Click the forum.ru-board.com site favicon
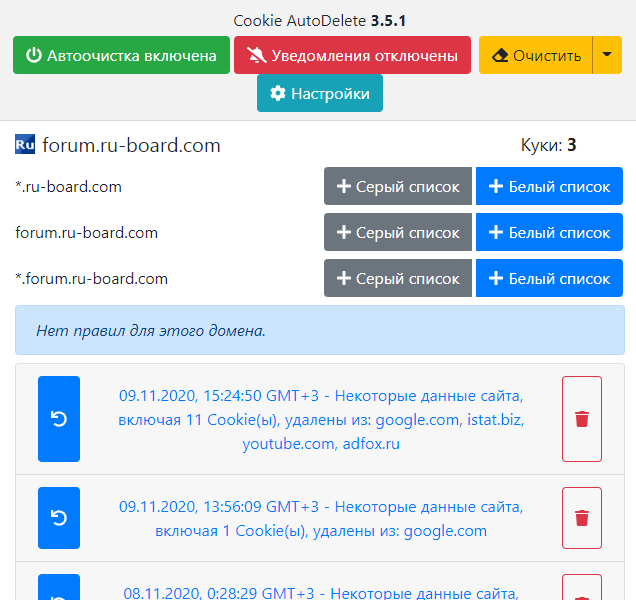 pos(25,144)
